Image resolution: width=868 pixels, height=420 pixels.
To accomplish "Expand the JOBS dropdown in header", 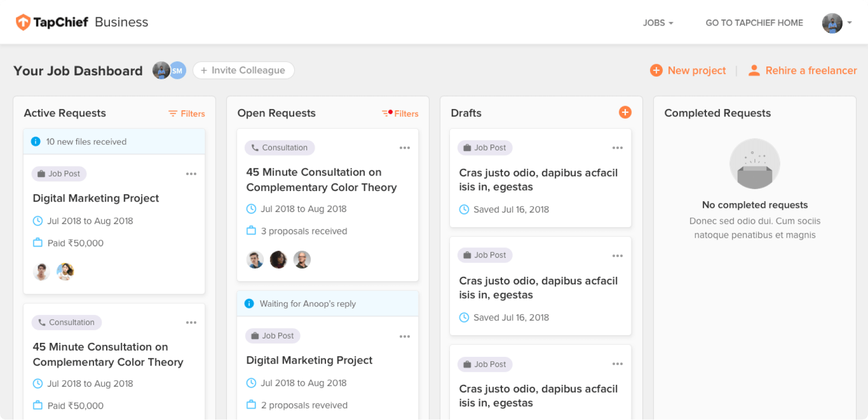I will [x=658, y=23].
